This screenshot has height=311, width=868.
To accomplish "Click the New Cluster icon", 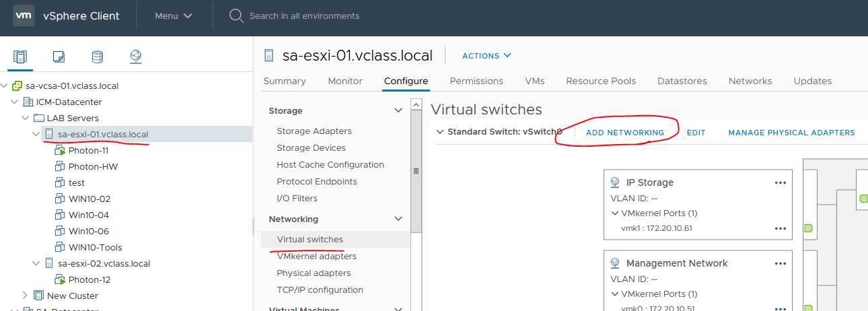I will (x=39, y=296).
